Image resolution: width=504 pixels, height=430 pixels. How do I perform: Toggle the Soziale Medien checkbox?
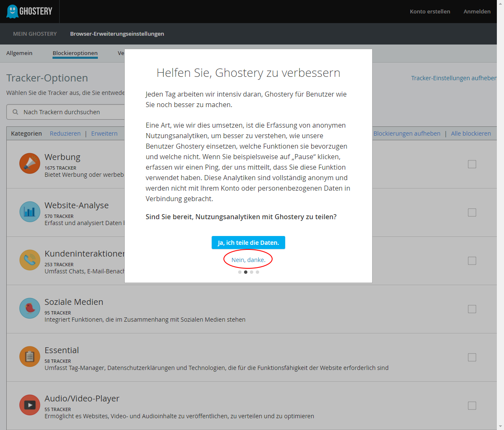[x=472, y=309]
